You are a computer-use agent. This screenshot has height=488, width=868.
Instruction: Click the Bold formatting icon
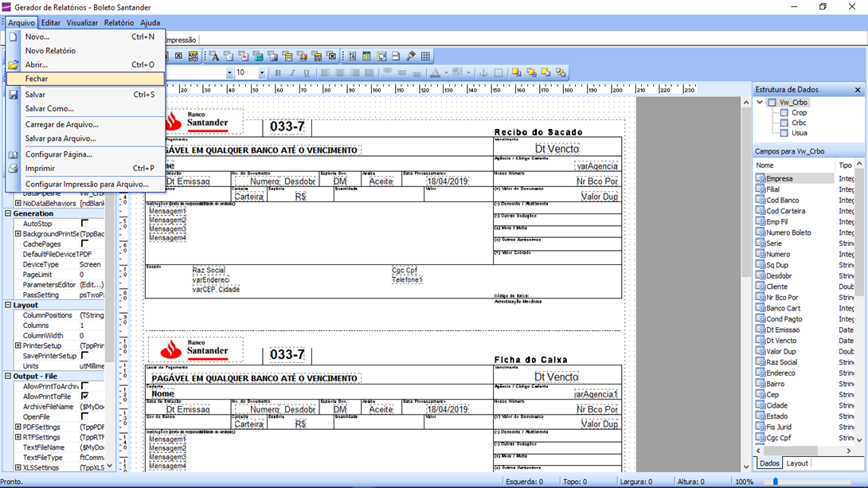(x=278, y=73)
